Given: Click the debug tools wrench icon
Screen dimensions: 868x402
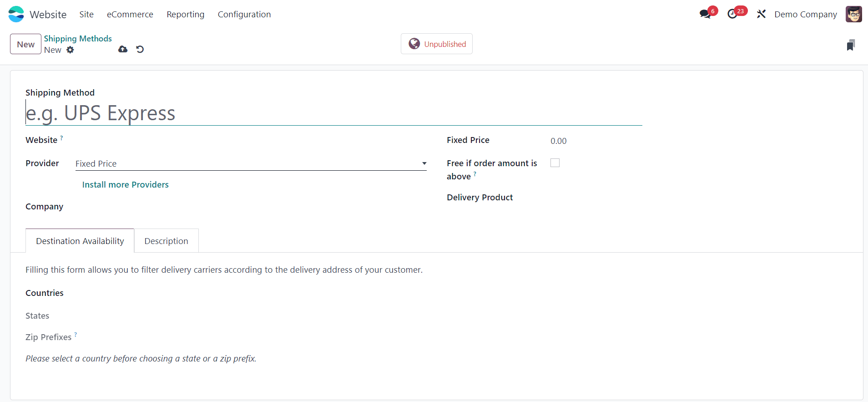Looking at the screenshot, I should pos(761,14).
